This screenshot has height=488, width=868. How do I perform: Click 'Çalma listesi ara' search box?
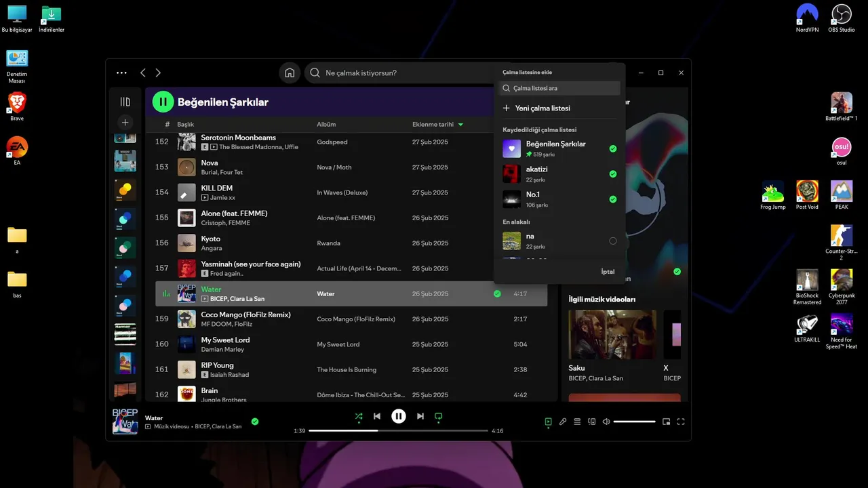point(559,88)
